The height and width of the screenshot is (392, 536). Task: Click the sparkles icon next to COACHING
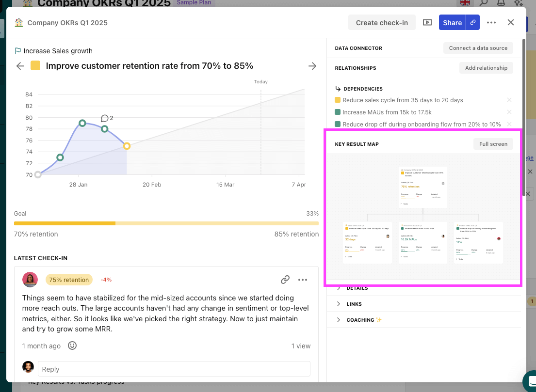pyautogui.click(x=379, y=320)
